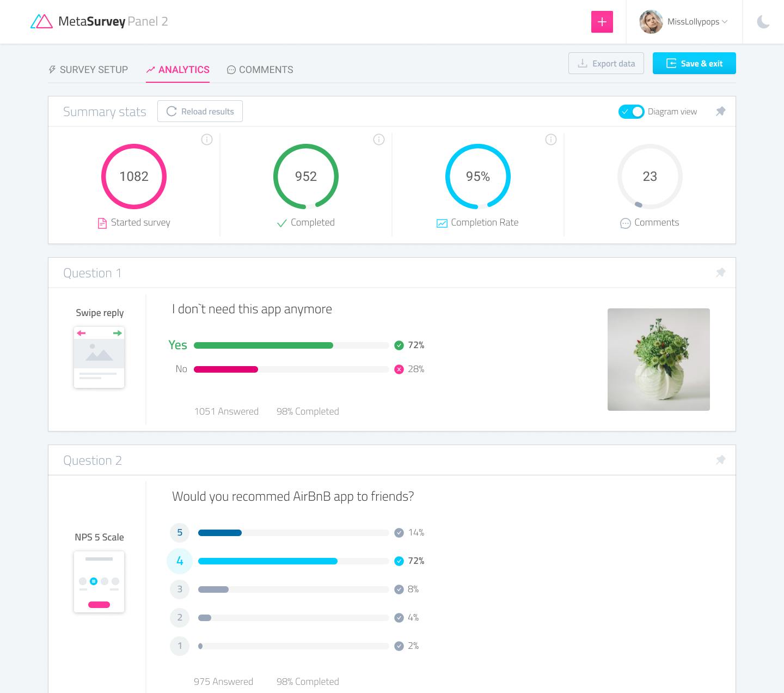Open info icon for Completion Rate
The height and width of the screenshot is (693, 784).
(551, 139)
